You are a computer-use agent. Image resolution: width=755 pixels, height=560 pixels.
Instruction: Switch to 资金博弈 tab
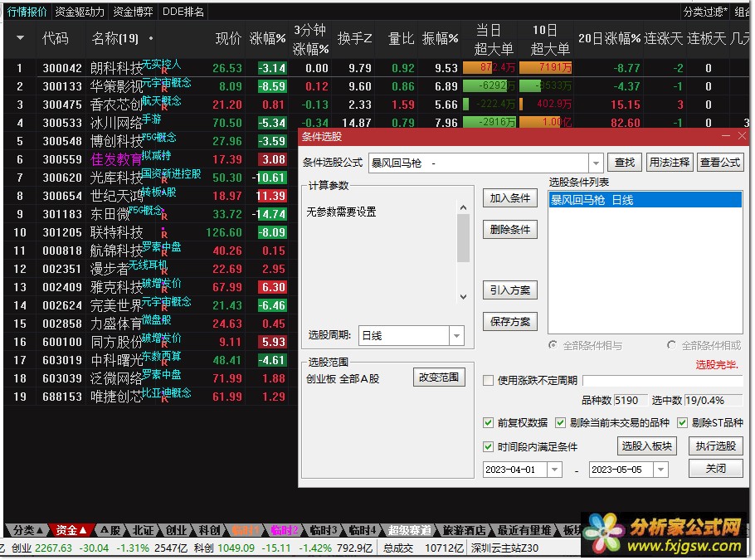point(133,12)
